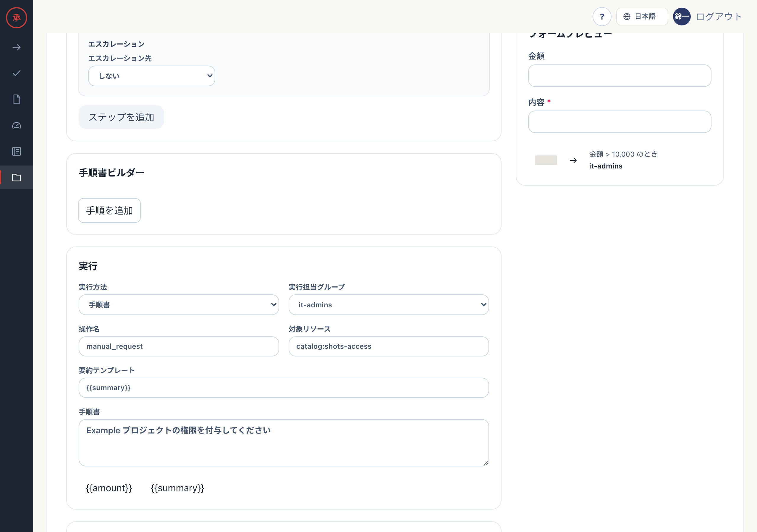Open the list panel sidebar icon
757x532 pixels.
pos(17,151)
